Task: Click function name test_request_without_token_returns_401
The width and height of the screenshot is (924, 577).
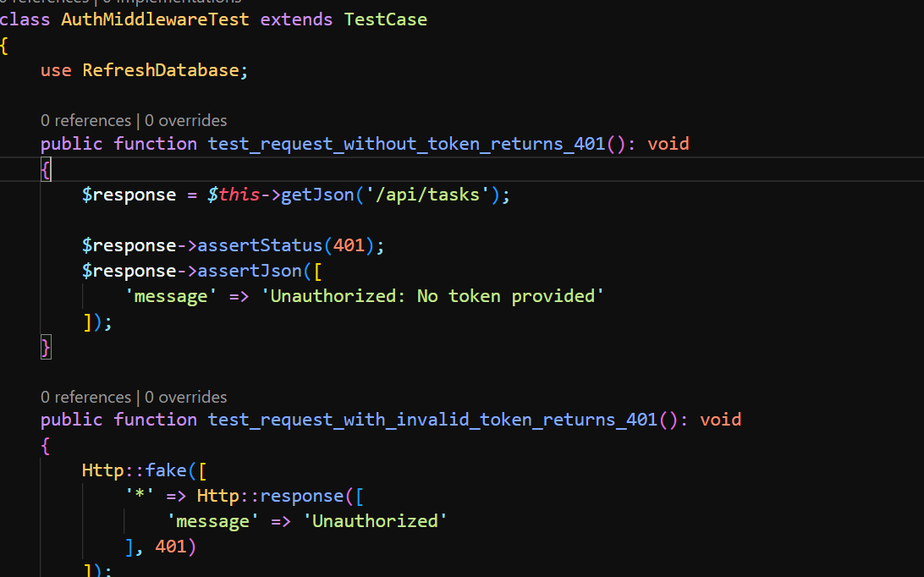Action: 407,144
